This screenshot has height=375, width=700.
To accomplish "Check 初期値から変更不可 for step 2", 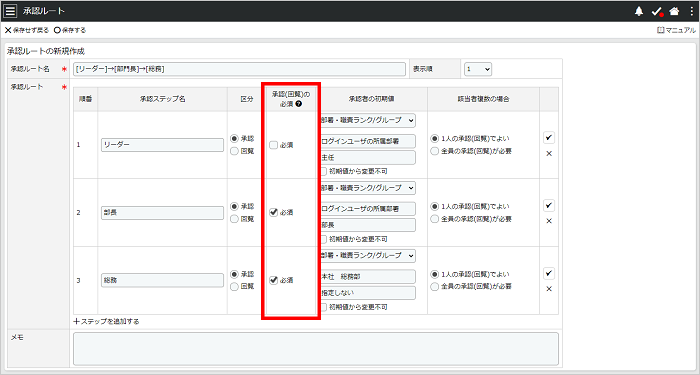I will [324, 239].
